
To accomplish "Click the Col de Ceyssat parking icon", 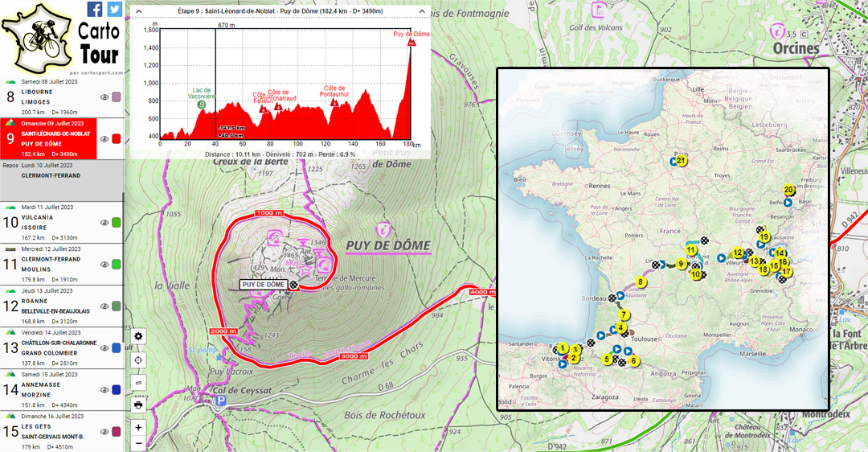I will 219,408.
